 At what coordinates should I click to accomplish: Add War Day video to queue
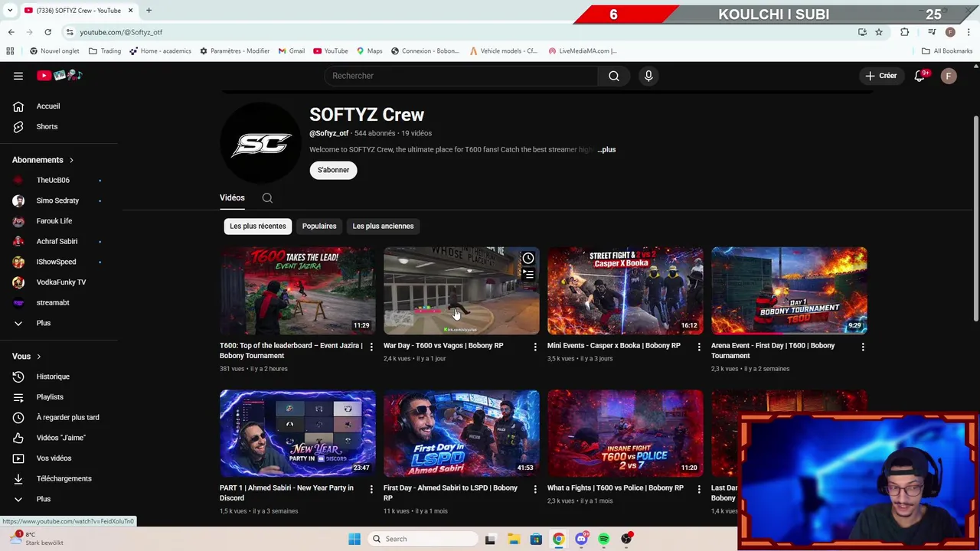[528, 275]
